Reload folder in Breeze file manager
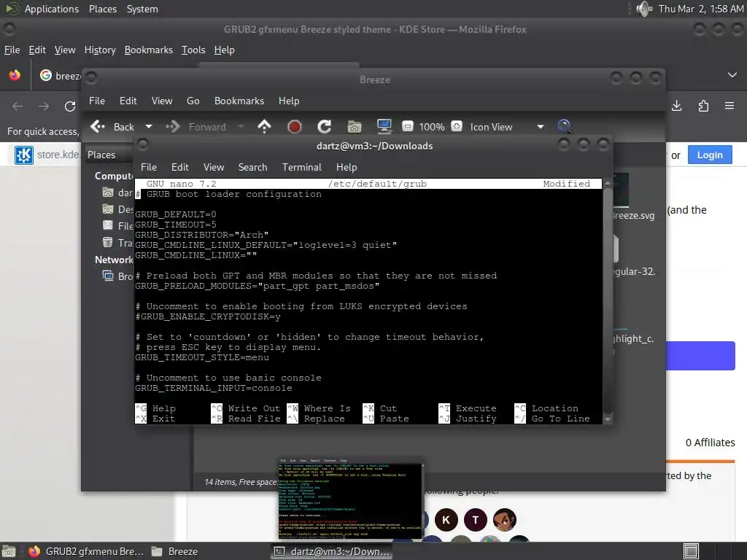Viewport: 747px width, 560px height. [325, 127]
